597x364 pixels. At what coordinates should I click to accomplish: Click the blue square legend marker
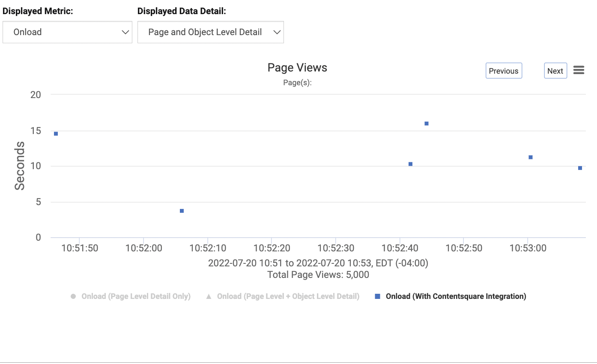pyautogui.click(x=377, y=296)
